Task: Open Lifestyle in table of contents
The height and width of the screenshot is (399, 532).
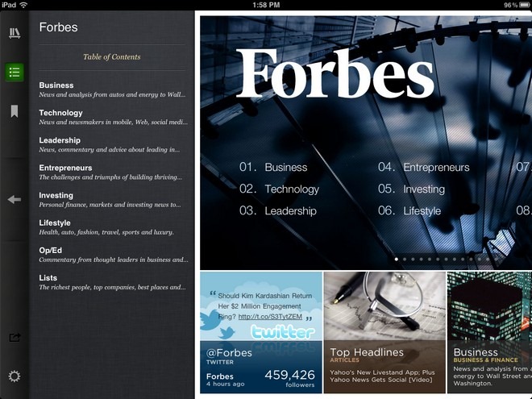Action: 106,227
